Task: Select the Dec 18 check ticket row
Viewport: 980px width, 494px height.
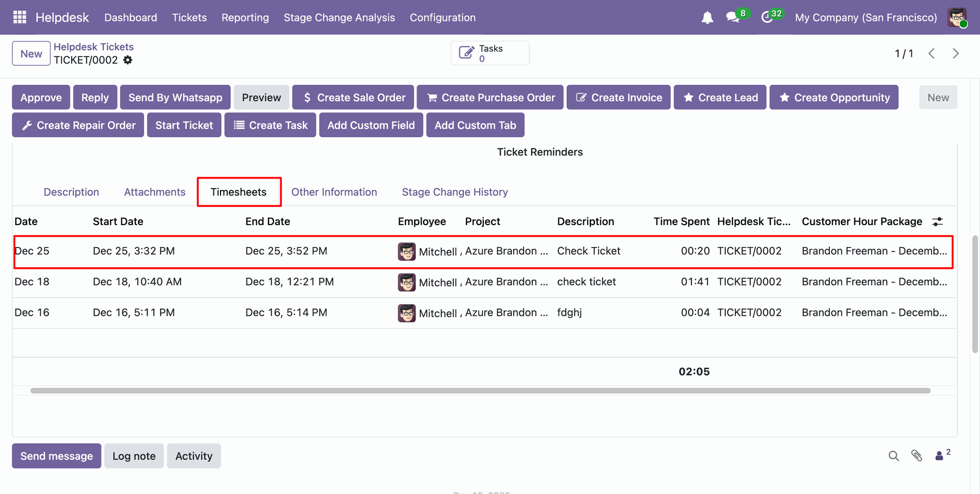Action: coord(586,282)
